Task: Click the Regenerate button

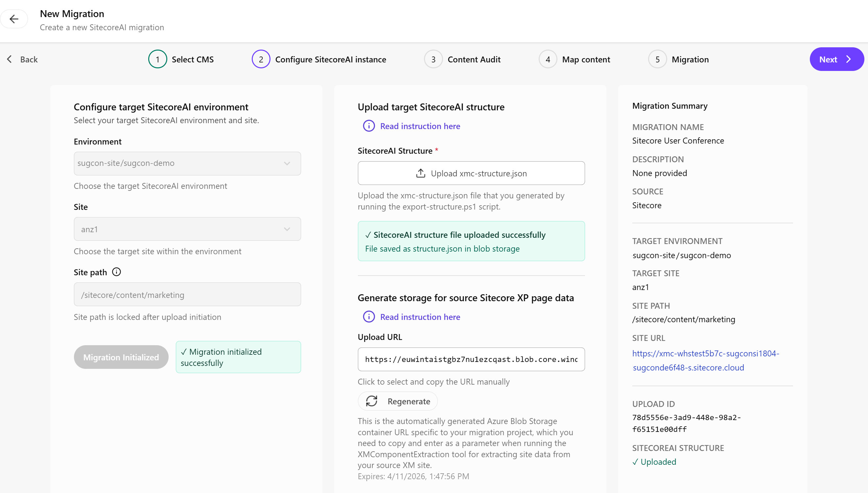Action: tap(397, 401)
